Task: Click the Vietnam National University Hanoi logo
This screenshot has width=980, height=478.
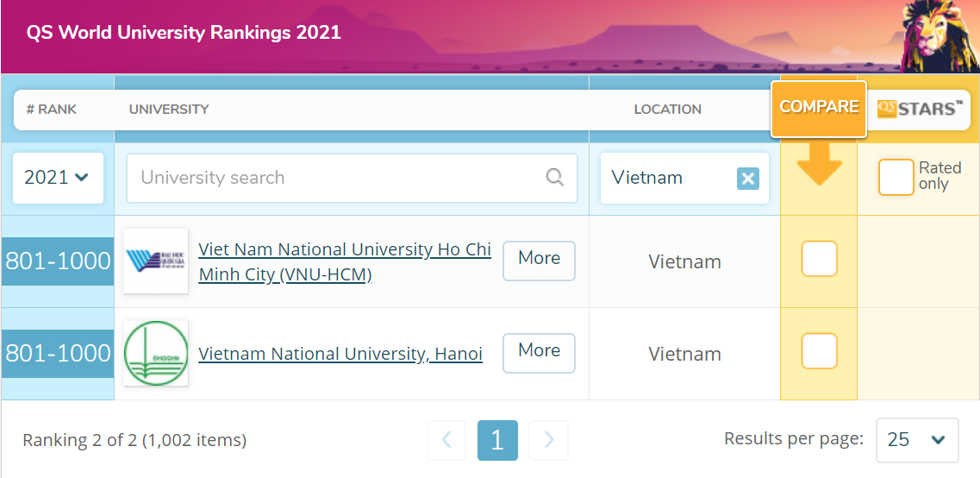Action: pyautogui.click(x=156, y=354)
